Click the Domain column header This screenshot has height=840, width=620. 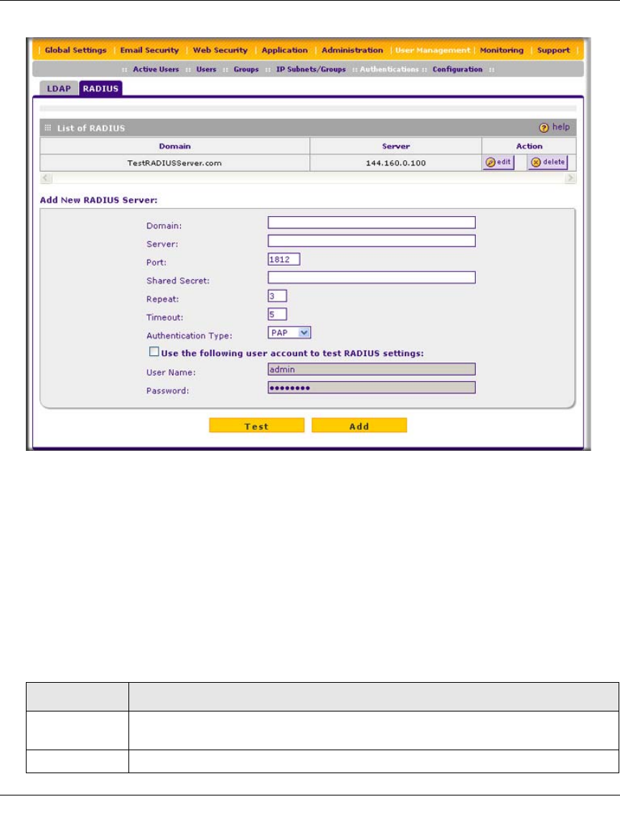coord(174,146)
